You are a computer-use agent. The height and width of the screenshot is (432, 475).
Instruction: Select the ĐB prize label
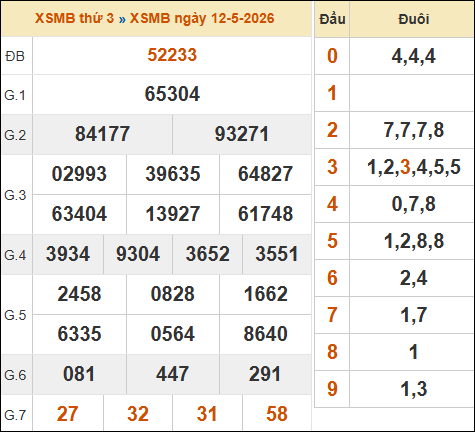tap(15, 56)
